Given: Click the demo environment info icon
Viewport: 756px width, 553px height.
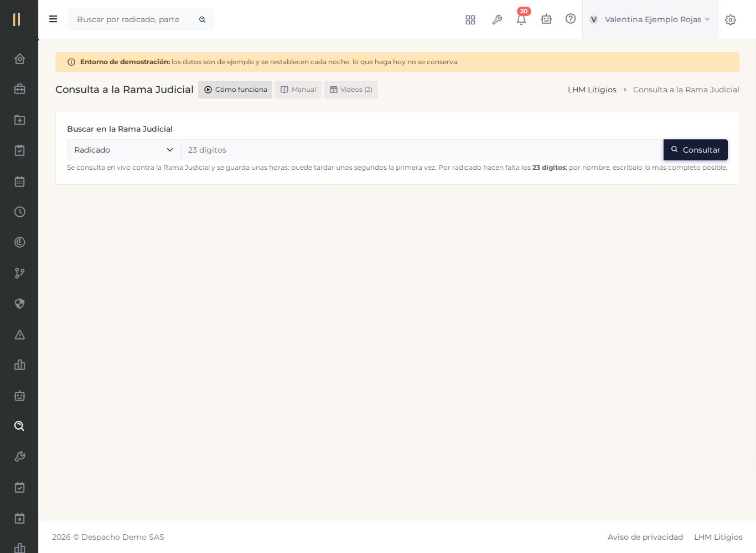Looking at the screenshot, I should pyautogui.click(x=71, y=62).
